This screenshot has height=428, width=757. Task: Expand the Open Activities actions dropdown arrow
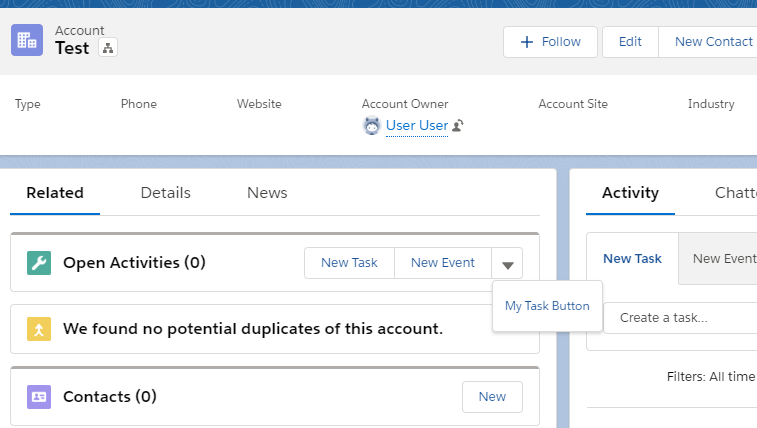pos(508,264)
